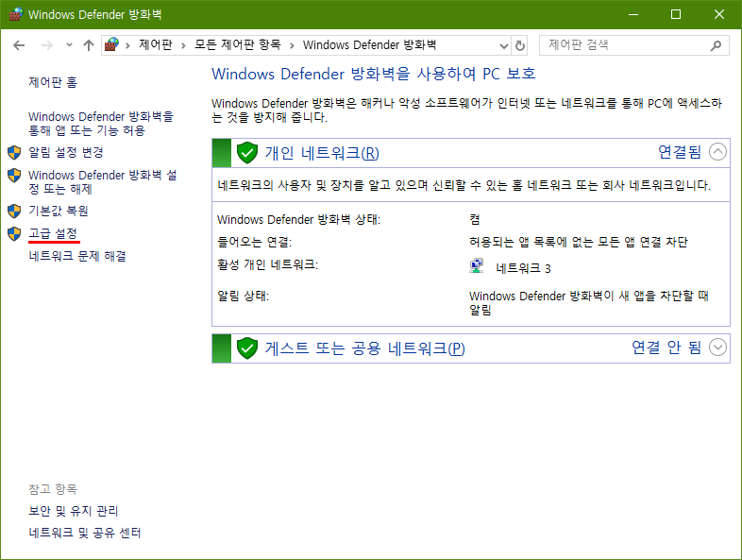Click 연결됨 status text

pos(680,152)
